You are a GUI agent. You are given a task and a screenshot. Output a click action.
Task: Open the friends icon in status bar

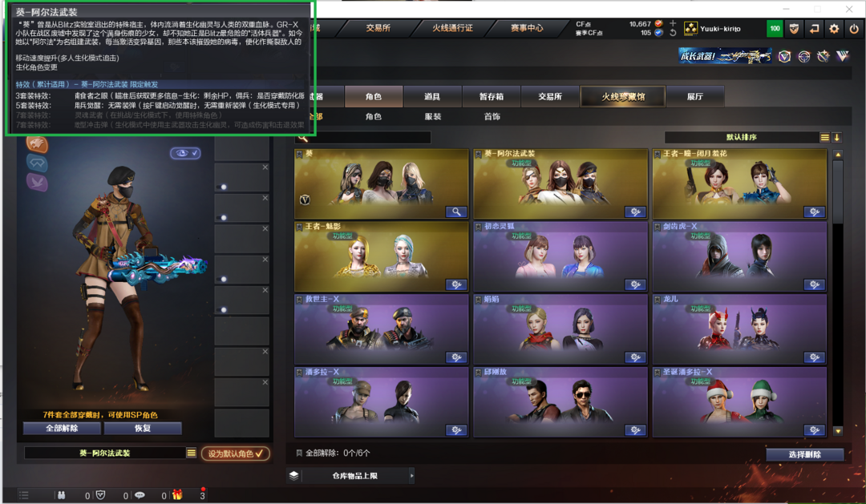point(61,495)
